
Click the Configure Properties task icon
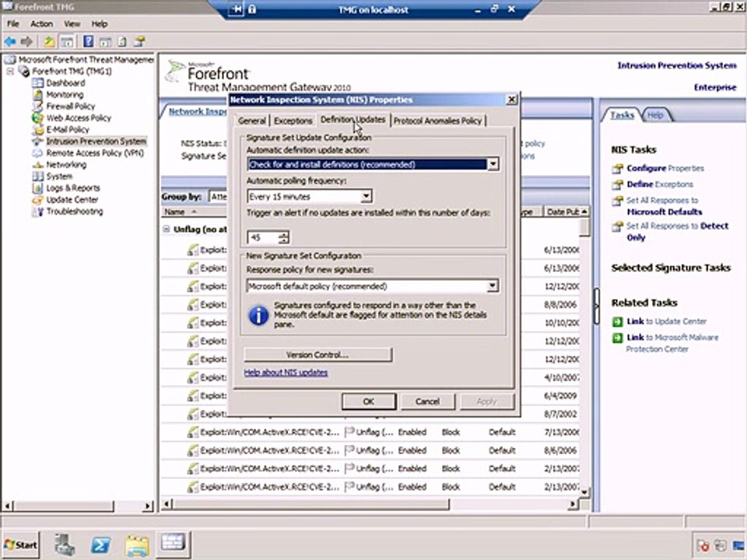617,169
